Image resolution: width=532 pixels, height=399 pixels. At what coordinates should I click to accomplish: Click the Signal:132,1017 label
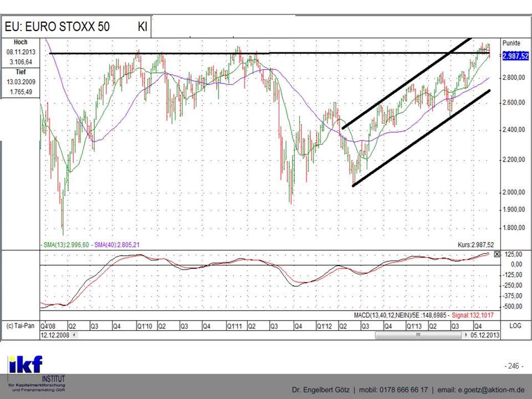473,315
